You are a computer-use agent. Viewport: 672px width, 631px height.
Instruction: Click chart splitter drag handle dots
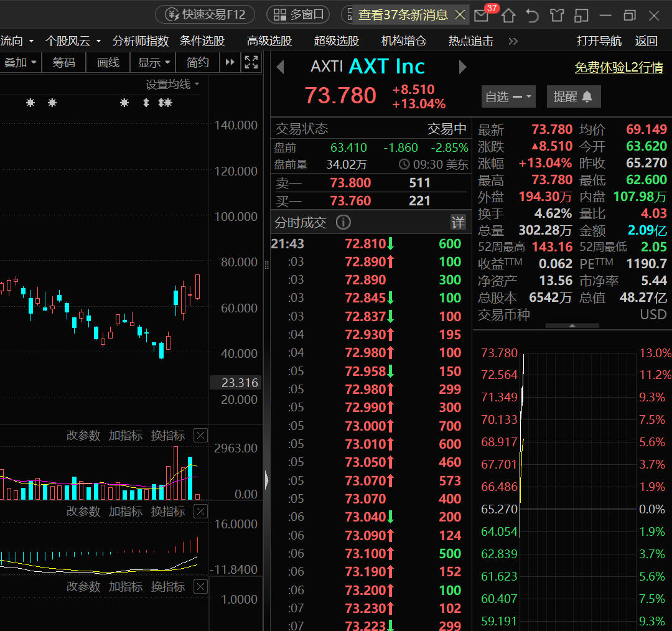[266, 265]
